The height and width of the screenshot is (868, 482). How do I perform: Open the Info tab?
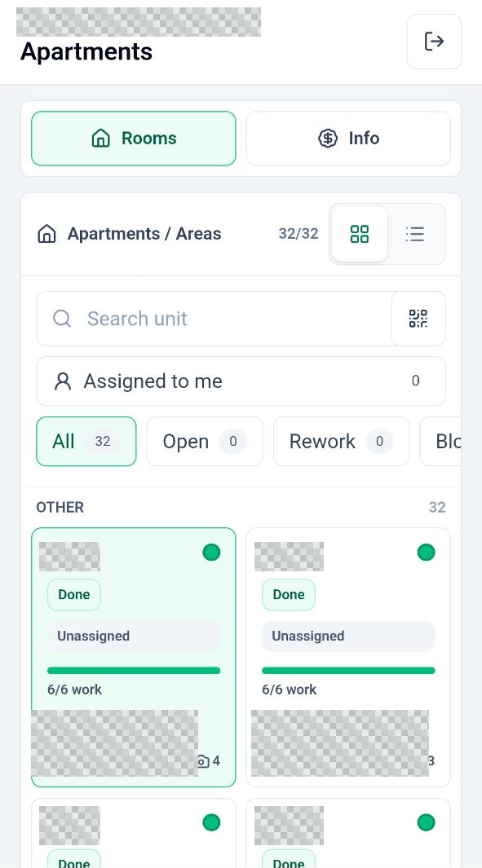348,139
